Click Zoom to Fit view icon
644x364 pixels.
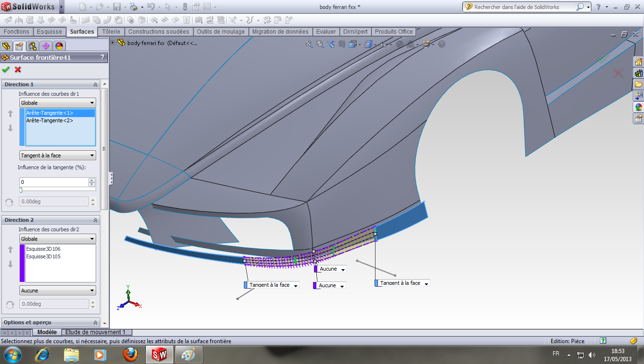(309, 44)
